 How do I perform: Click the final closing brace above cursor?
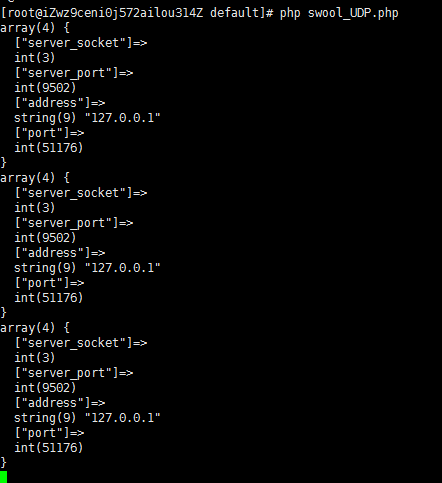pyautogui.click(x=3, y=463)
